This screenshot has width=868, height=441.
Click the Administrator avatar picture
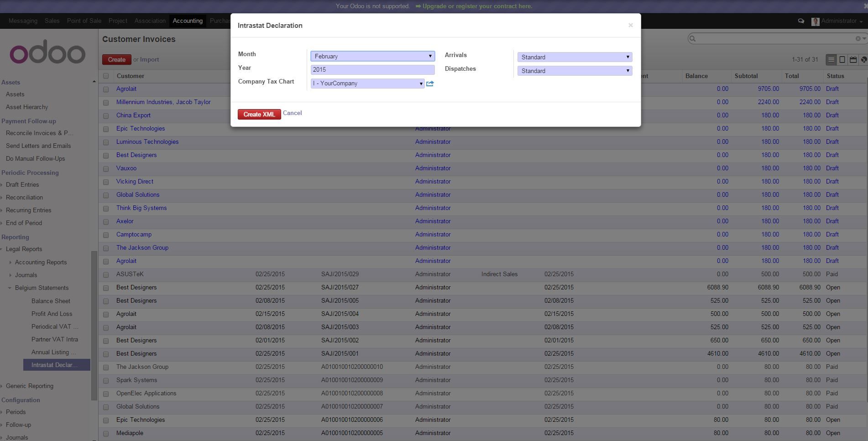pos(816,21)
